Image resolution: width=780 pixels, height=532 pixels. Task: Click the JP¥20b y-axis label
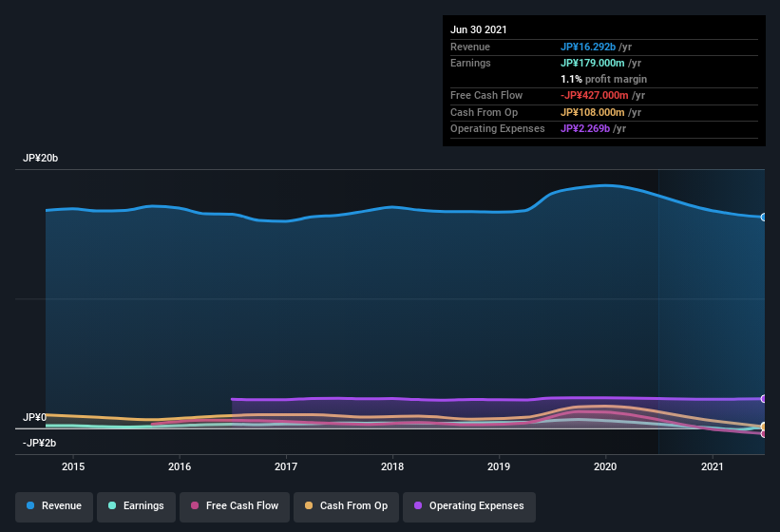(40, 158)
